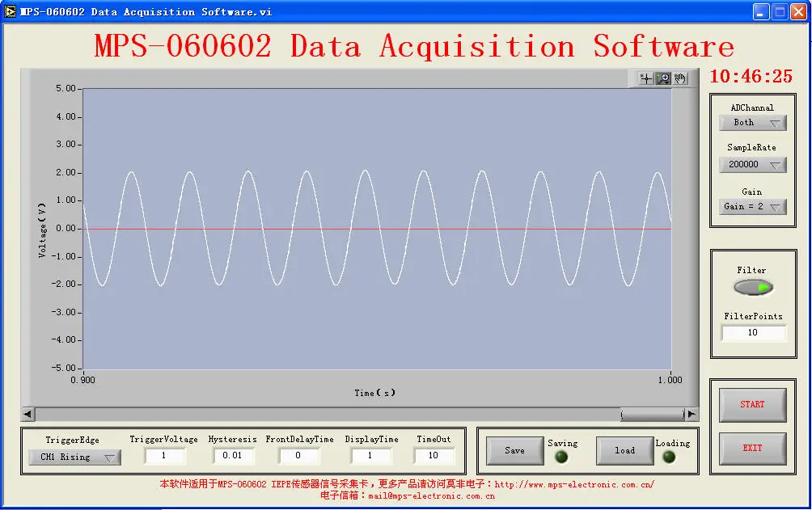Close the Data Acquisition Software window

tap(798, 11)
